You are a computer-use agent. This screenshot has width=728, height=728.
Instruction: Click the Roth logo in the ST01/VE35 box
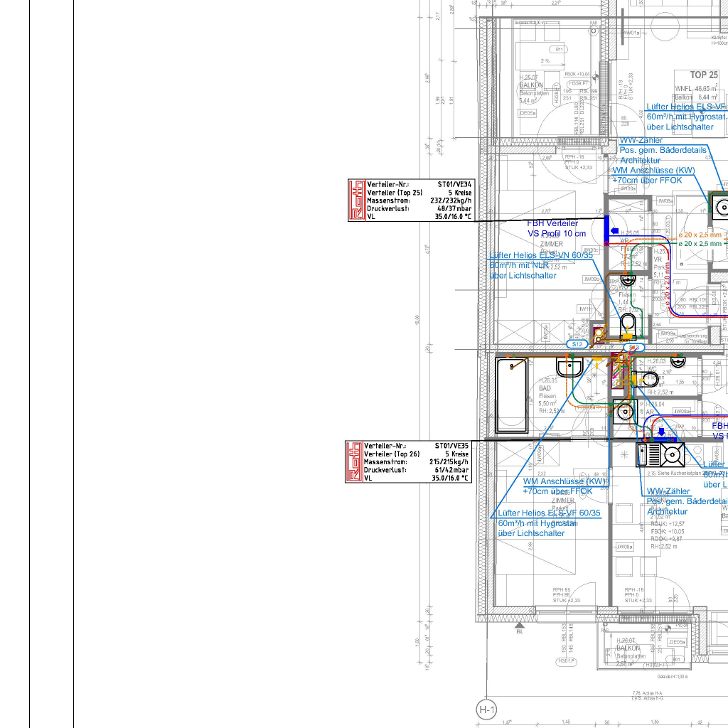[354, 461]
